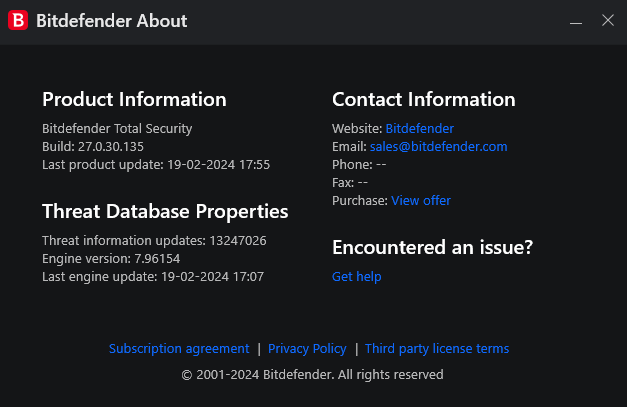This screenshot has width=627, height=407.
Task: Click the Bitdefender red B logo
Action: pyautogui.click(x=18, y=20)
